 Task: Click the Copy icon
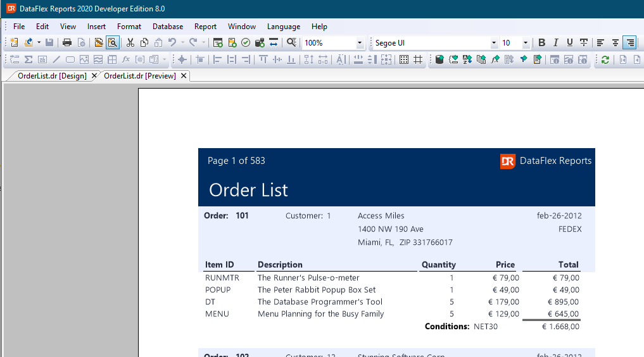pos(144,42)
